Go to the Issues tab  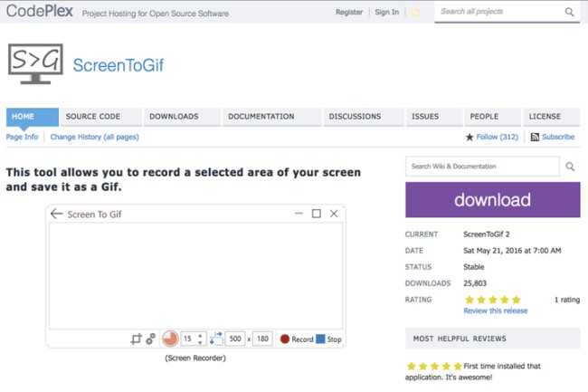pos(425,117)
